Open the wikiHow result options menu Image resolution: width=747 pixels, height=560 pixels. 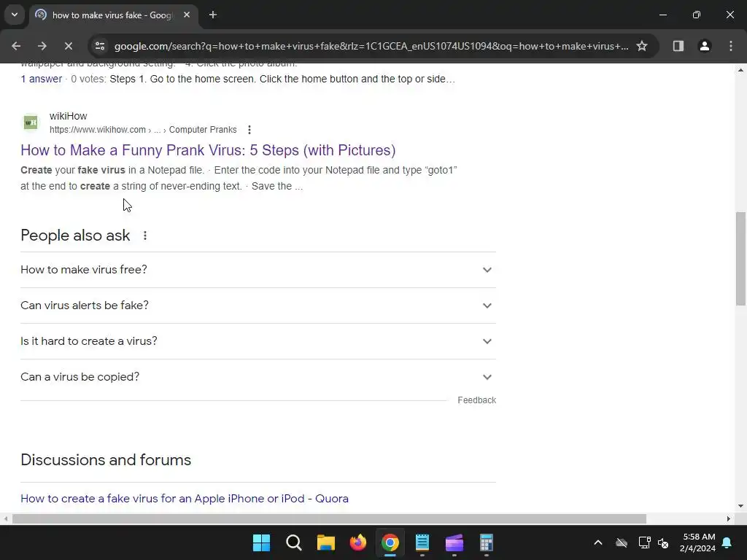tap(249, 130)
